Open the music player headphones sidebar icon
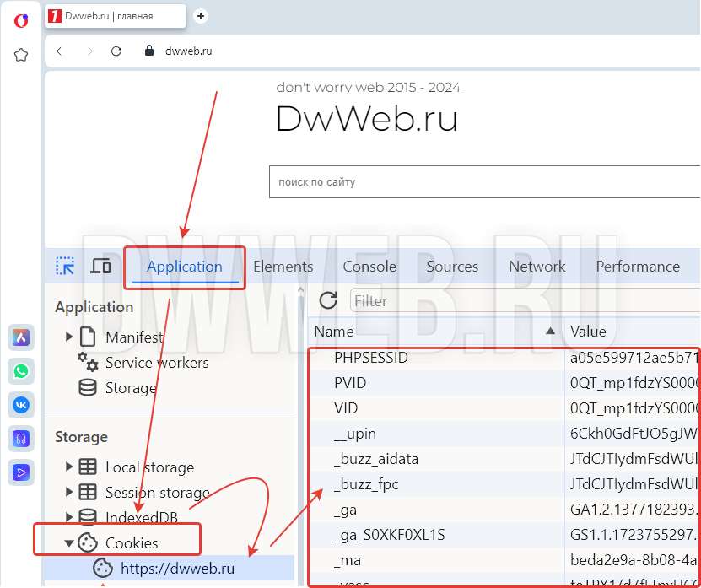This screenshot has height=588, width=701. click(x=21, y=439)
